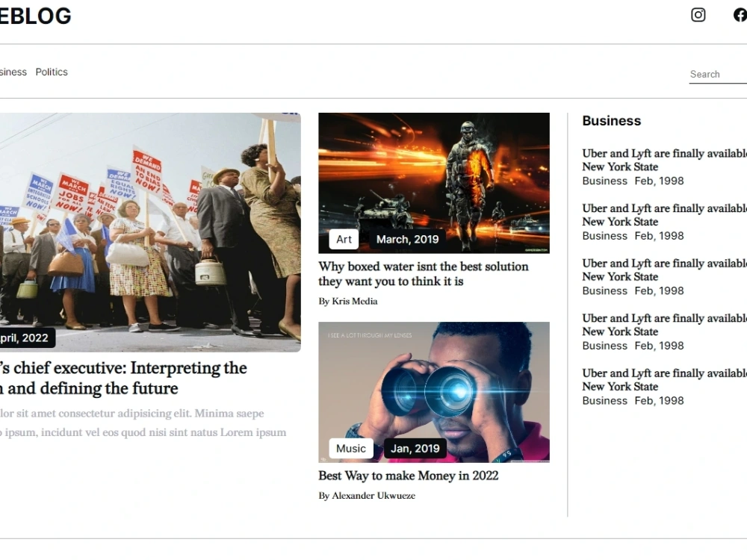
Task: Open article 'Best Way to make Money in 2022'
Action: (x=409, y=476)
